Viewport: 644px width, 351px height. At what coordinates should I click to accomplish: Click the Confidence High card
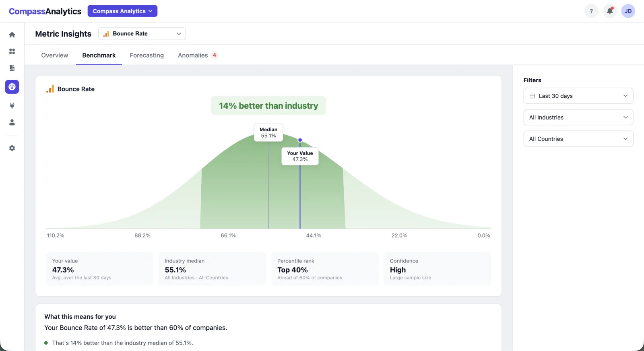click(x=438, y=269)
